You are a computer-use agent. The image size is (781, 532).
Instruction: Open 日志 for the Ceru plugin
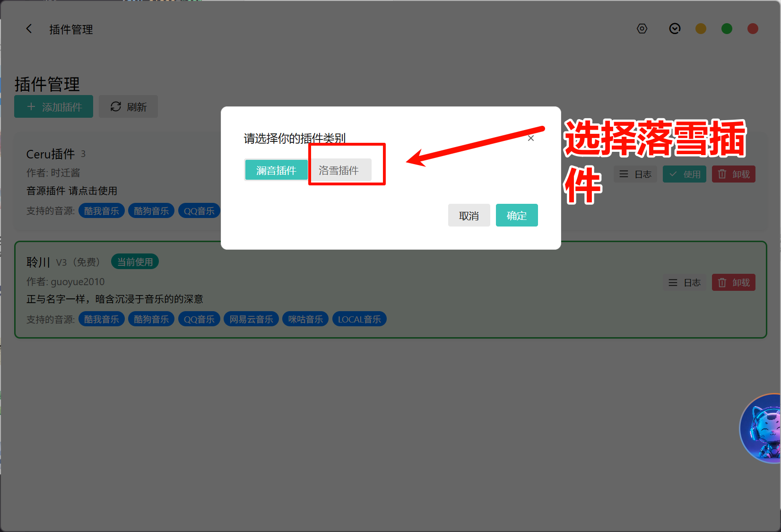pyautogui.click(x=635, y=174)
